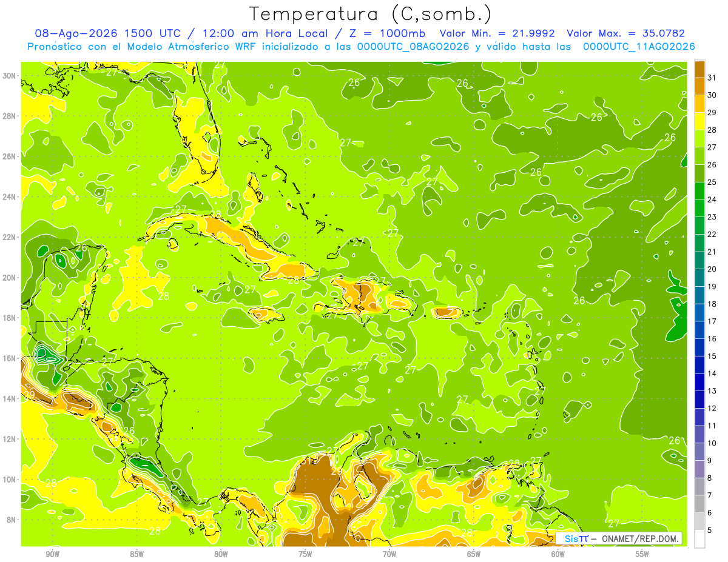Click the 65W longitude label

474,554
